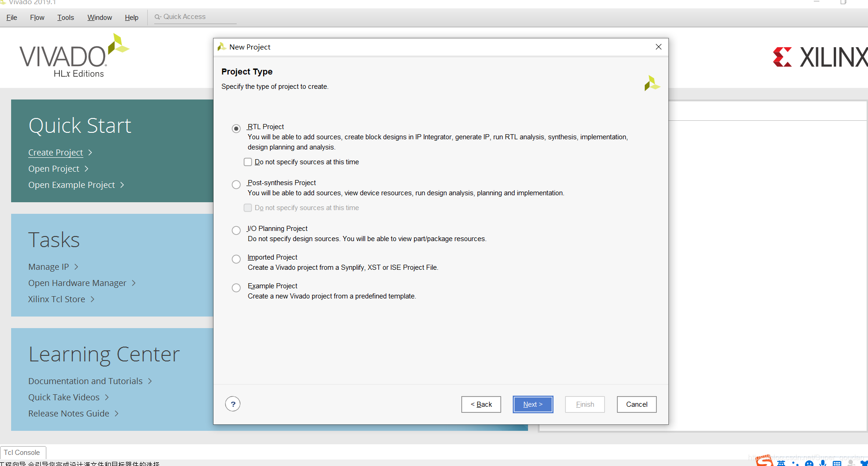This screenshot has height=466, width=868.
Task: Click 'Specify the type of project to create.' text
Action: pyautogui.click(x=275, y=87)
